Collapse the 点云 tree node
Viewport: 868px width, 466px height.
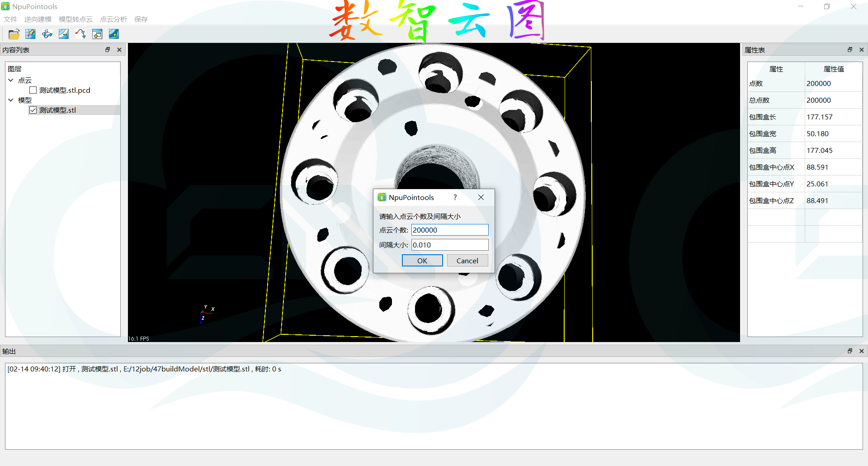pyautogui.click(x=11, y=80)
